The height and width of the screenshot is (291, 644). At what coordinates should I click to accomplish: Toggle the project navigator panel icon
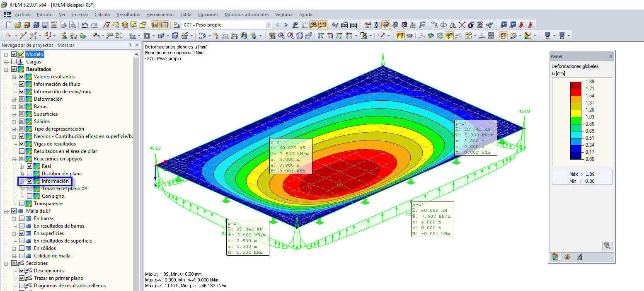(x=155, y=25)
